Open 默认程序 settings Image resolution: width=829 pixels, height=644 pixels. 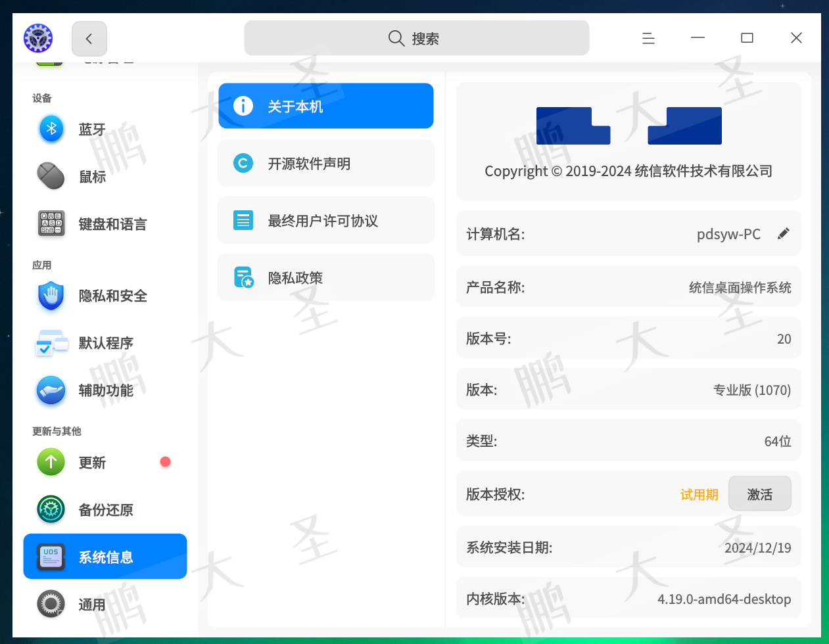(x=105, y=343)
